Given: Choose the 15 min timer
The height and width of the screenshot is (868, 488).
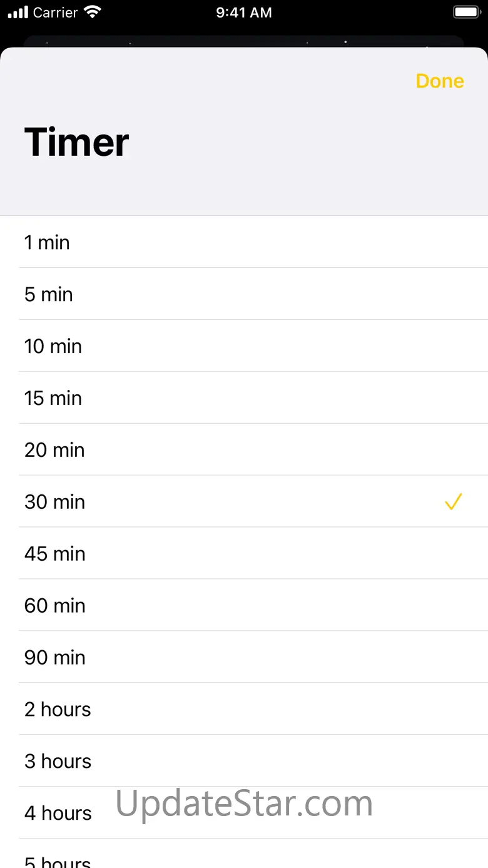Looking at the screenshot, I should [244, 398].
